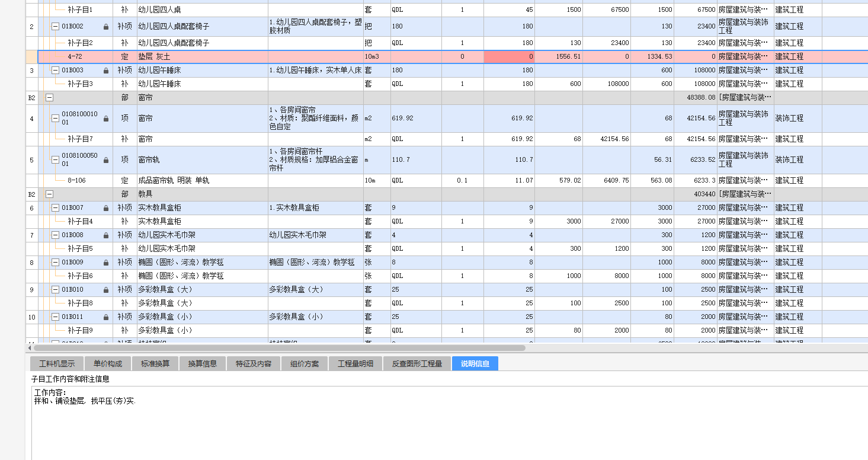Click the 10m3 unit cell
Screen dimensions: 868x460
click(x=377, y=57)
